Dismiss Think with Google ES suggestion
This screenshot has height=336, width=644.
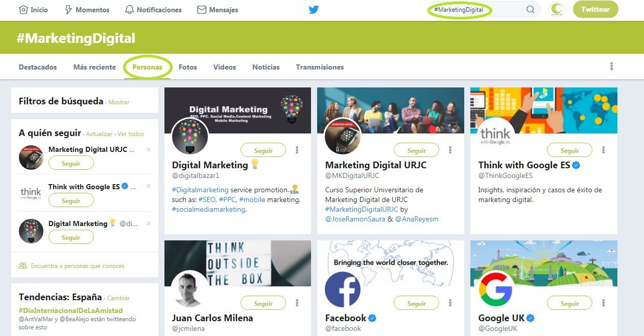[148, 187]
